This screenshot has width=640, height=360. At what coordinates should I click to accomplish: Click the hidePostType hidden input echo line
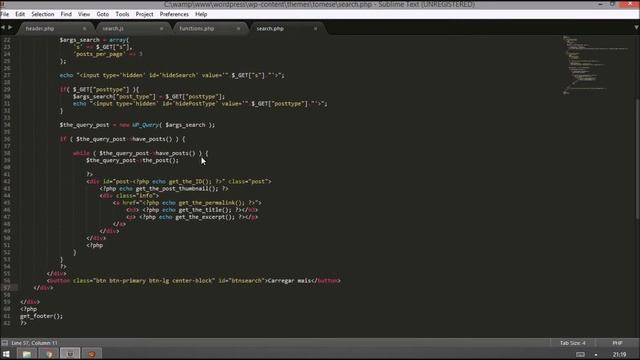tap(200, 104)
